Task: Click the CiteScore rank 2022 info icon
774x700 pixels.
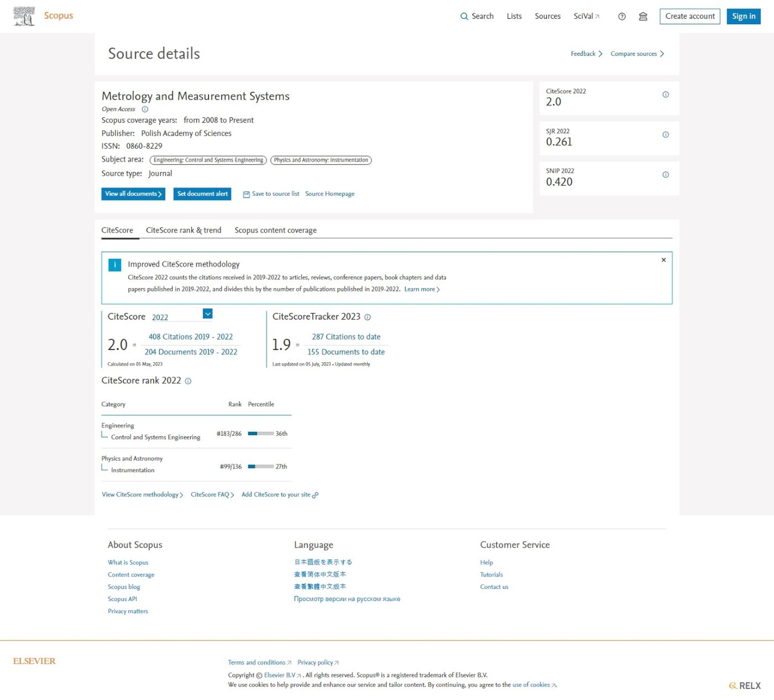Action: tap(188, 381)
